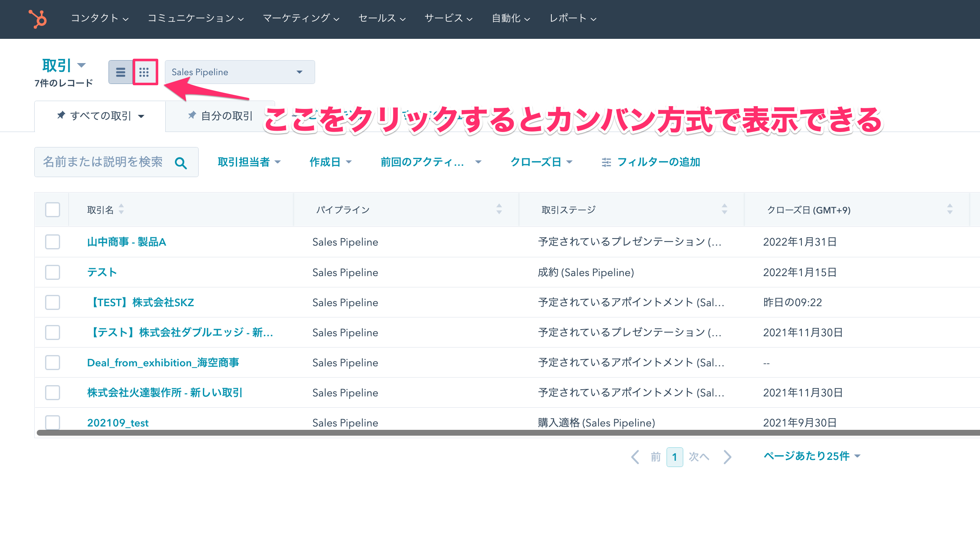Click pin icon on すべての取引 tab
This screenshot has width=980, height=533.
click(x=61, y=115)
